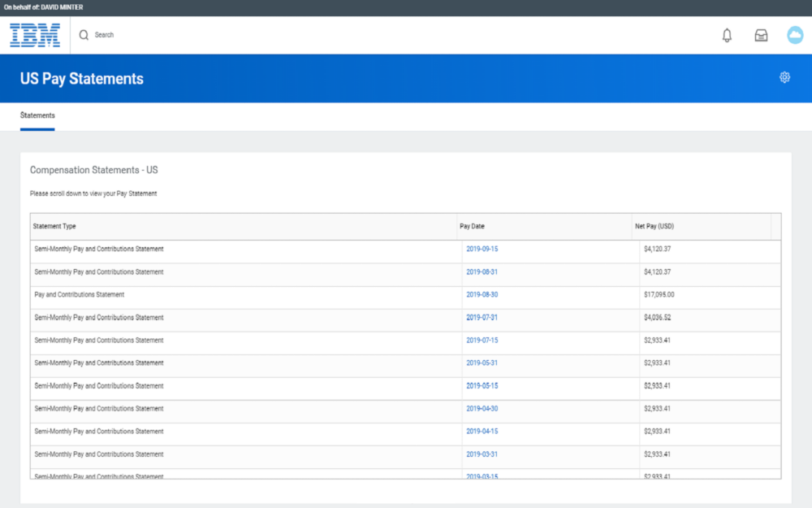Open the 2019-05-31 pay date link
Viewport: 812px width, 508px height.
click(482, 363)
